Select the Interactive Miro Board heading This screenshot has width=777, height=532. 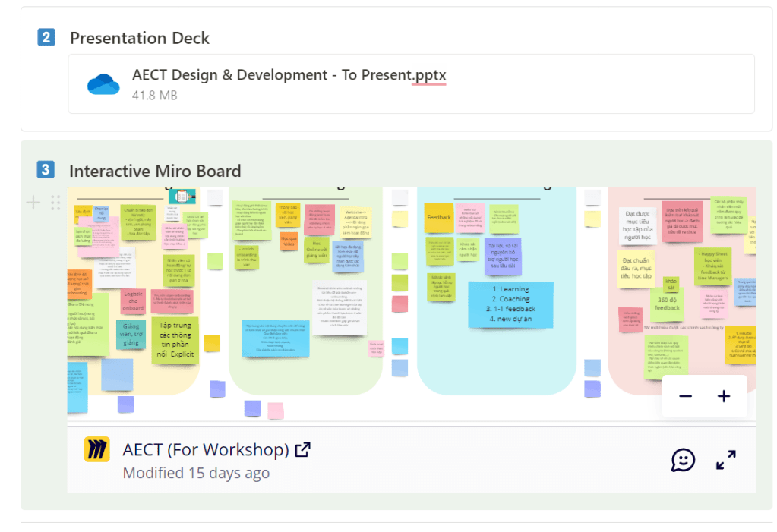click(155, 172)
